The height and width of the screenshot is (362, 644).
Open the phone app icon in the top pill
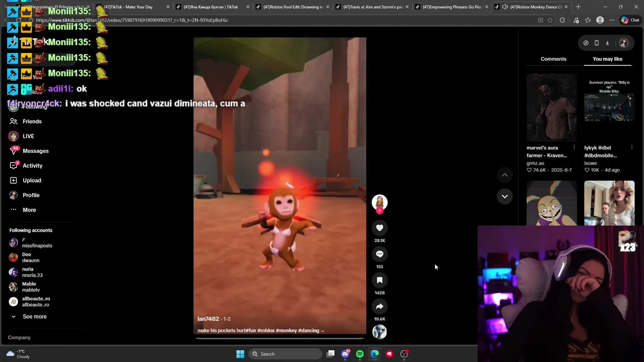click(x=597, y=43)
